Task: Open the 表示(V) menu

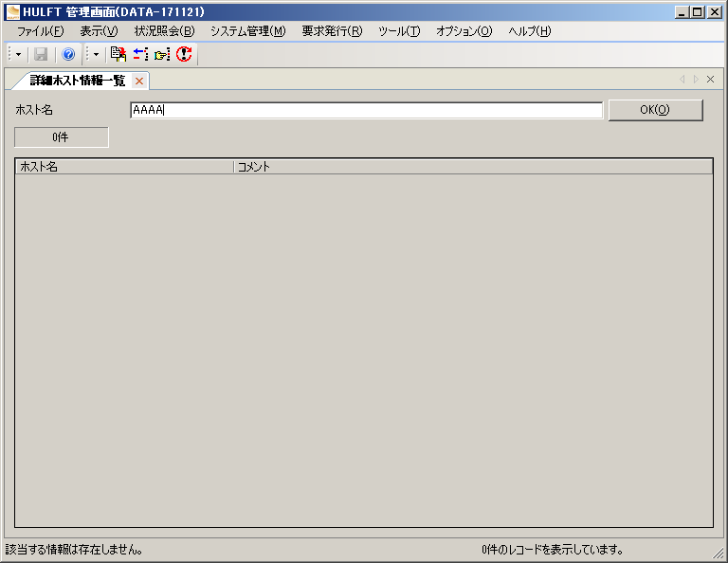Action: coord(99,31)
